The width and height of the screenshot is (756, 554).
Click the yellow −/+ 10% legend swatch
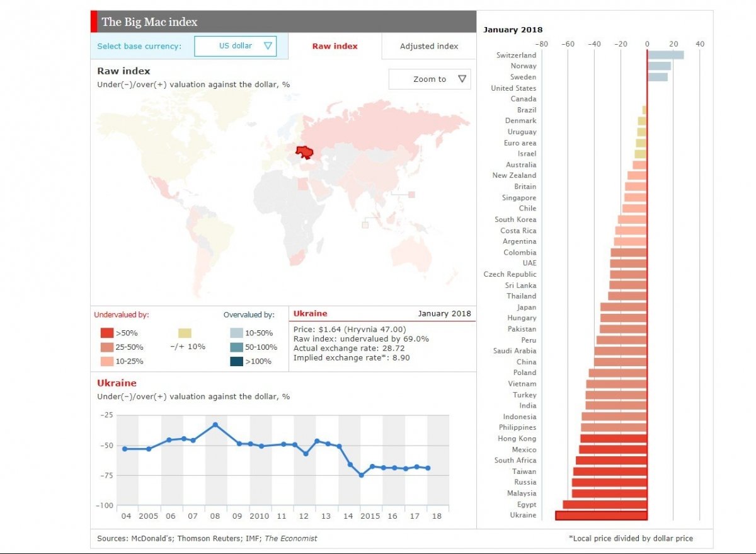coord(185,333)
